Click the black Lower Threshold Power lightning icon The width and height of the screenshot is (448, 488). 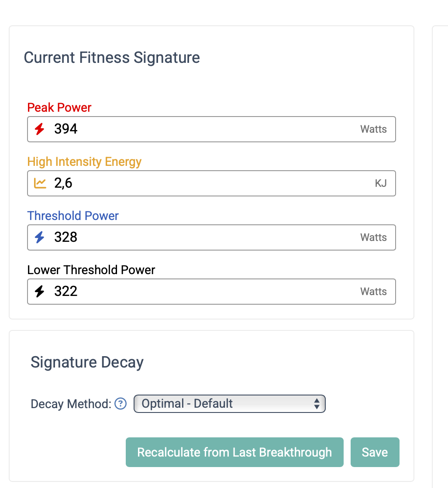pyautogui.click(x=40, y=291)
